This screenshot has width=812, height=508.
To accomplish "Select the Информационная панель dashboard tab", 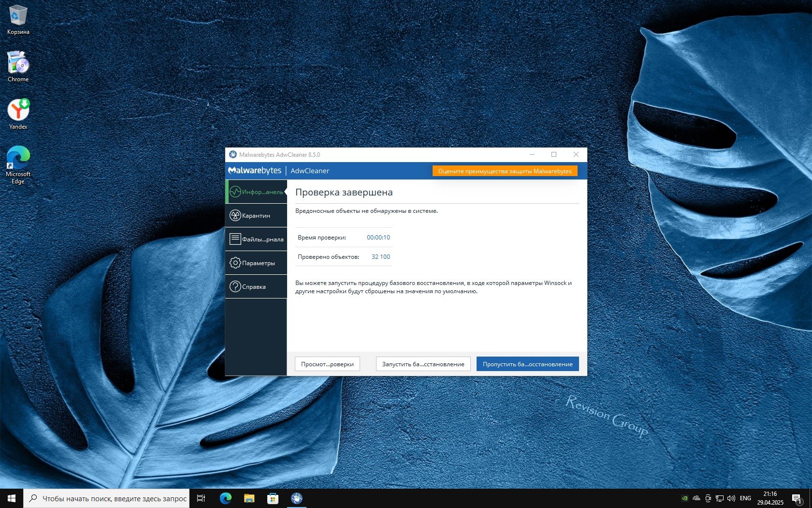I will pos(256,192).
